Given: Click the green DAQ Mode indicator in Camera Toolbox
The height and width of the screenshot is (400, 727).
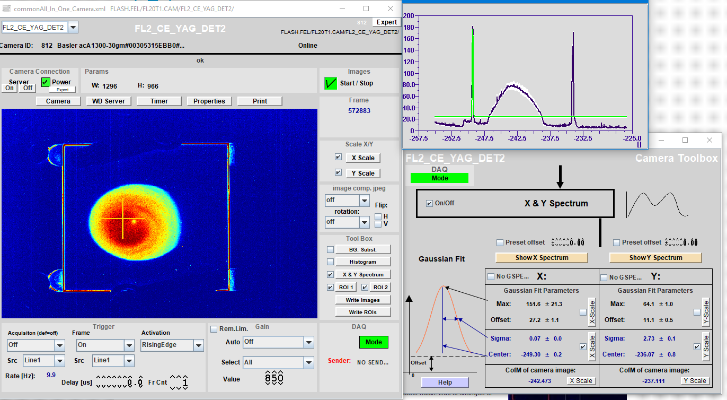Looking at the screenshot, I should pyautogui.click(x=440, y=178).
